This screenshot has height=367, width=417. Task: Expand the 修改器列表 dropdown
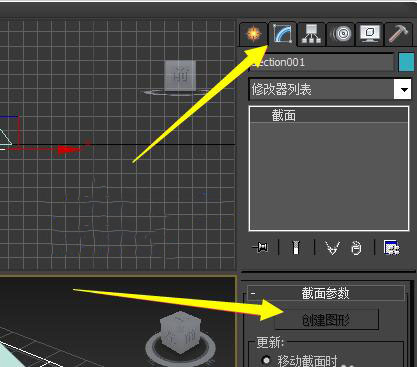tap(402, 89)
